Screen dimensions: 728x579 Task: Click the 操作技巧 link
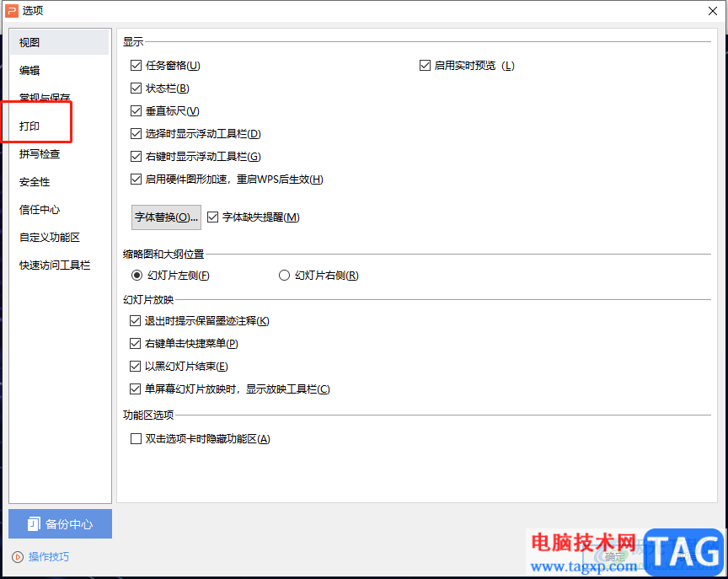point(49,557)
